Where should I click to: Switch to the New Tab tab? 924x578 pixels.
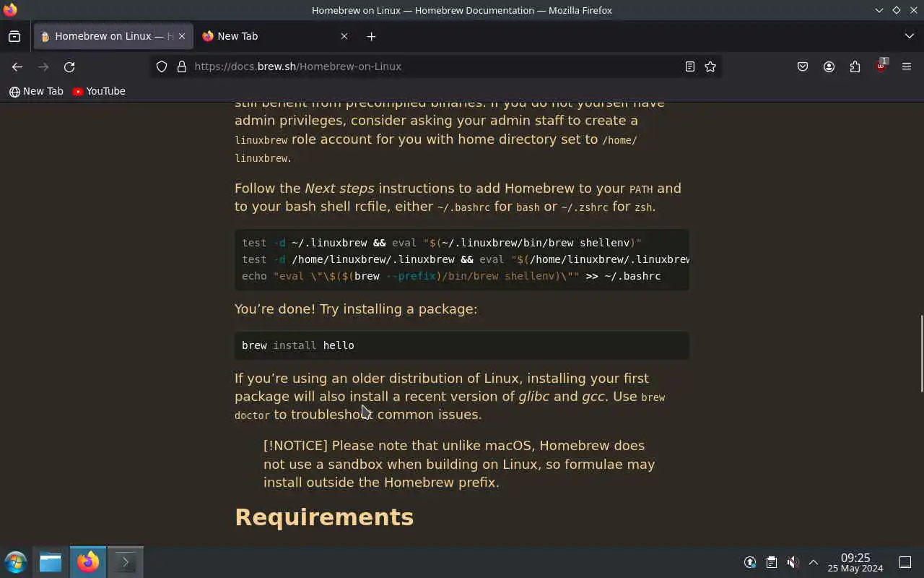tap(275, 36)
